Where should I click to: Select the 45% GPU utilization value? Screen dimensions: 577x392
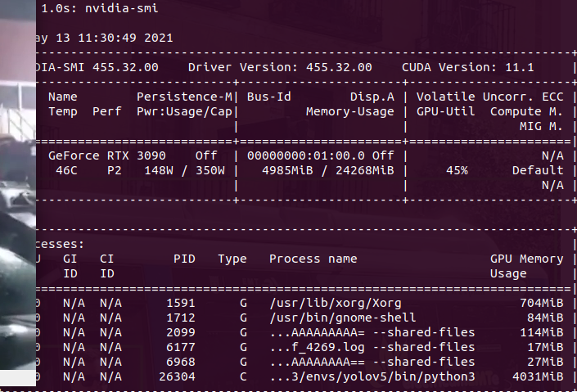(x=457, y=170)
